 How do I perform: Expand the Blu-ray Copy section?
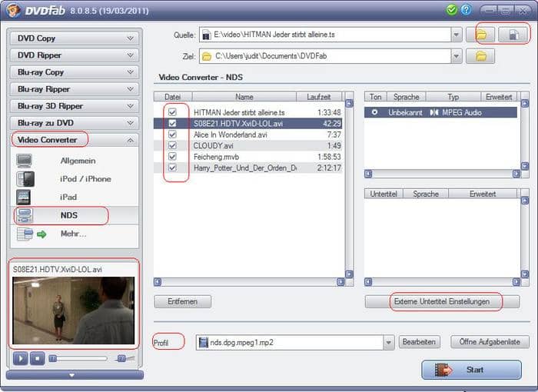[75, 72]
